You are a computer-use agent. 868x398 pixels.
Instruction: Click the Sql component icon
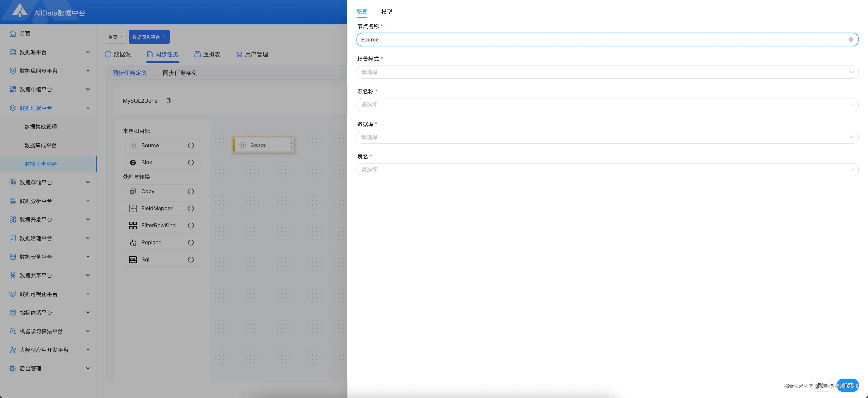tap(133, 259)
